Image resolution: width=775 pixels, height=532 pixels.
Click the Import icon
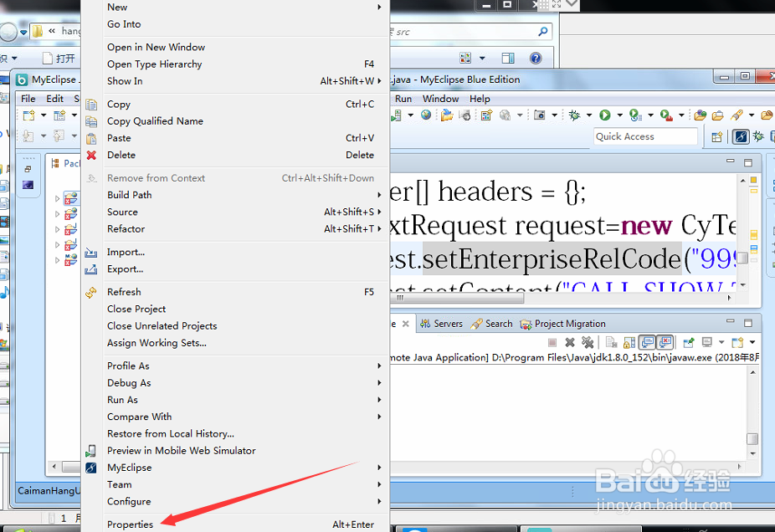(91, 253)
